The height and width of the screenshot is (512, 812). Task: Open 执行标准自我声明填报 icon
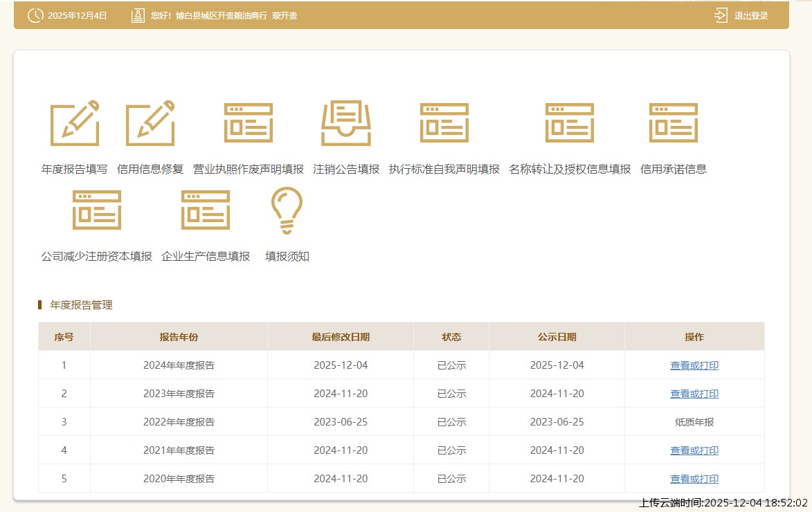[x=444, y=123]
